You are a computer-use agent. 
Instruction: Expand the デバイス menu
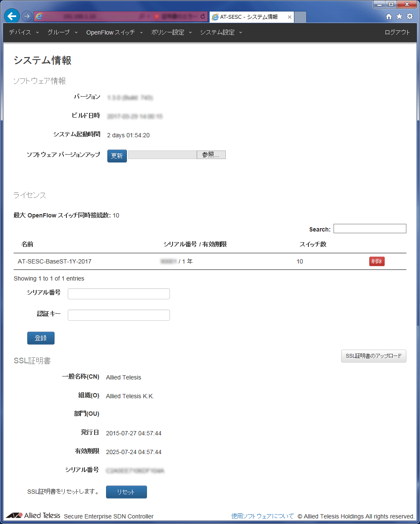tap(24, 32)
